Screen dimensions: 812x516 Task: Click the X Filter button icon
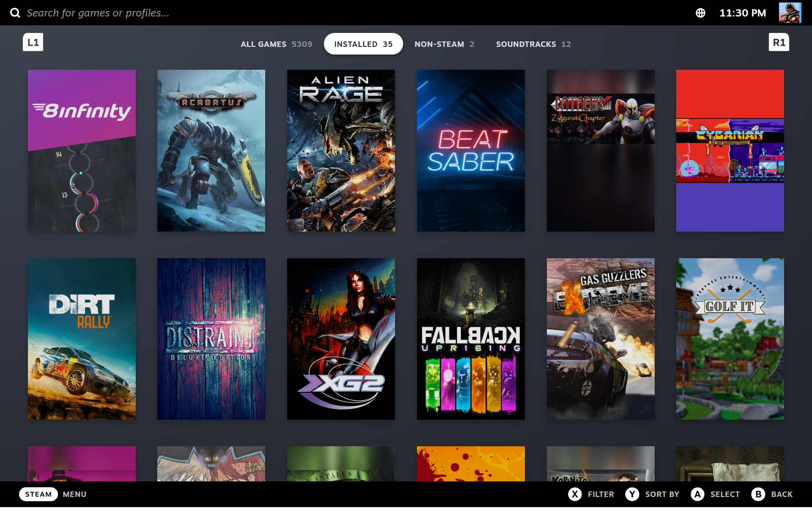click(575, 494)
